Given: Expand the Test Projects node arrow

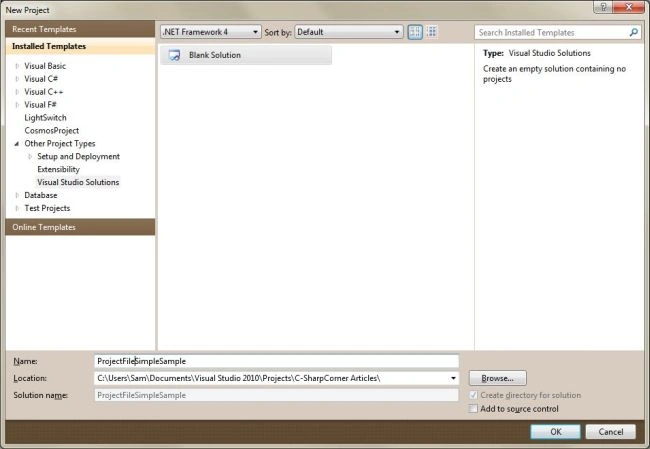Looking at the screenshot, I should 17,208.
